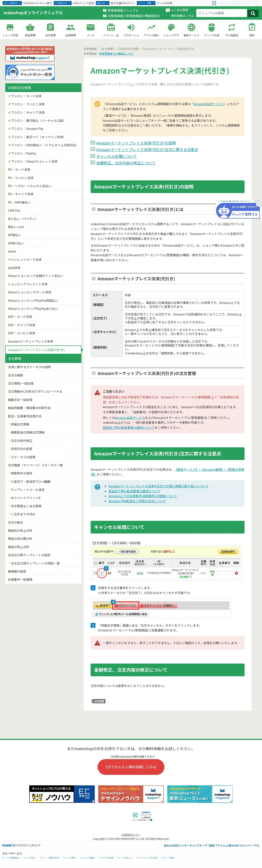The height and width of the screenshot is (868, 262).
Task: Open the 売上げアップノウハウ banner
Action: (62, 794)
